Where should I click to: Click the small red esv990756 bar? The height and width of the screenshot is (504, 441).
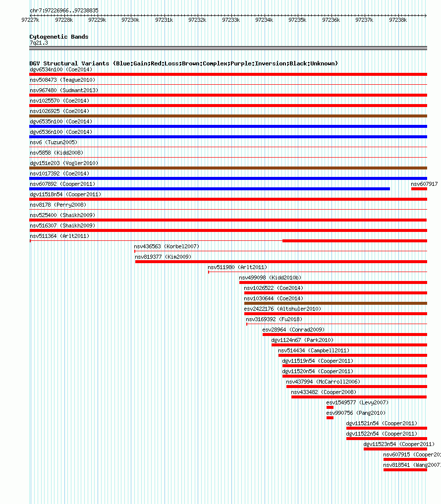tap(330, 418)
